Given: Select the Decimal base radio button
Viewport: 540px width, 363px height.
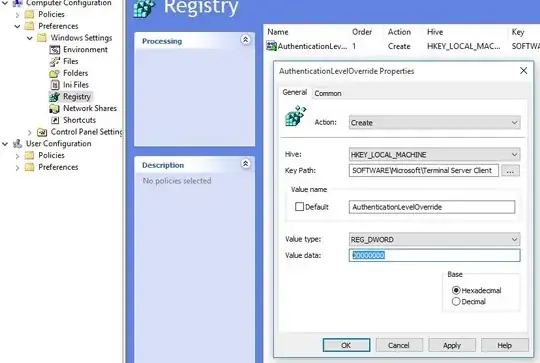Looking at the screenshot, I should coord(456,302).
